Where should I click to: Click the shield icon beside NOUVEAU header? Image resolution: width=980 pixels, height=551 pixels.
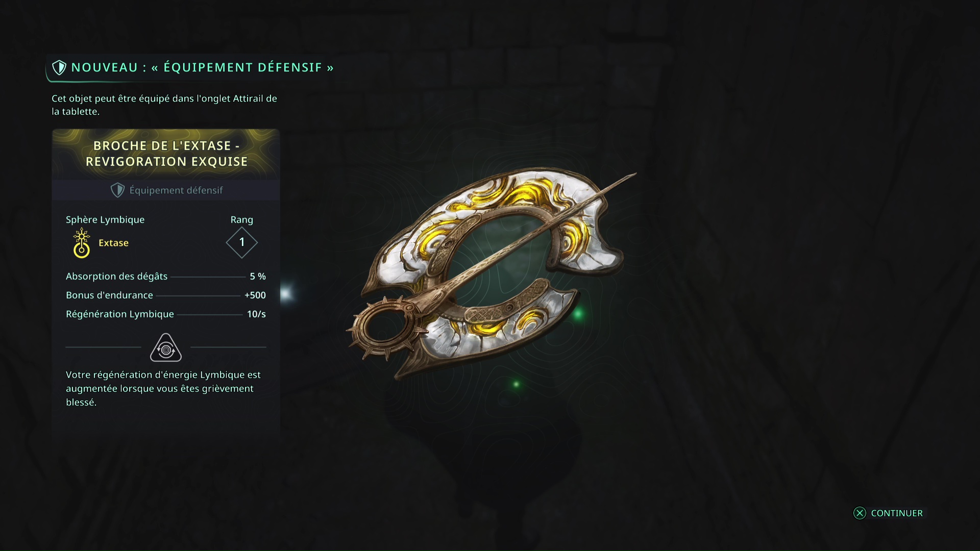(60, 67)
